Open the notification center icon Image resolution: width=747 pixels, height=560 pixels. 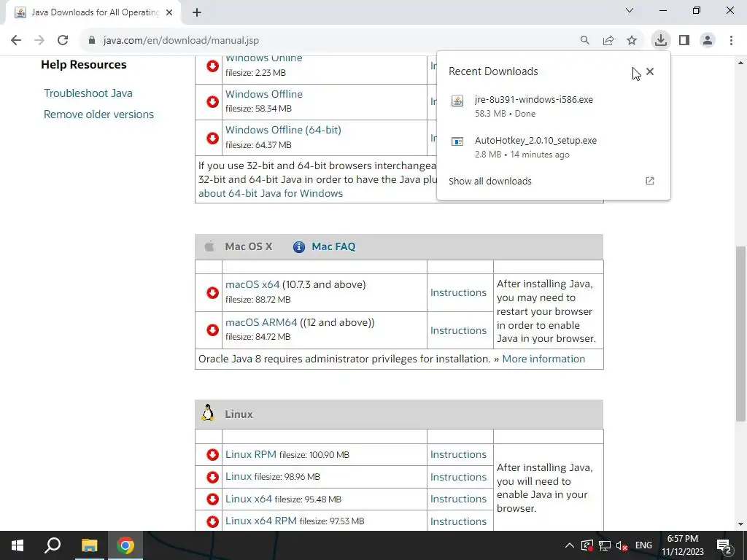click(x=724, y=545)
